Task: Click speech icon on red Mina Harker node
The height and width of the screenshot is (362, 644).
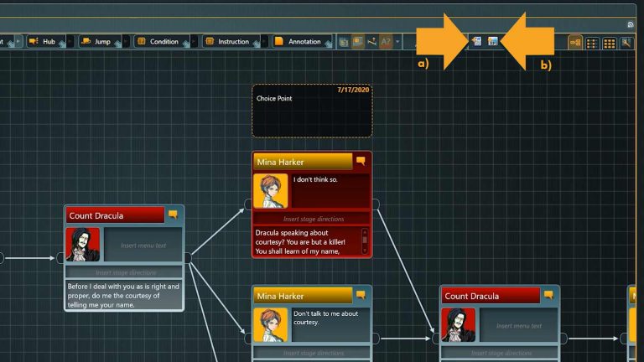Action: (361, 161)
